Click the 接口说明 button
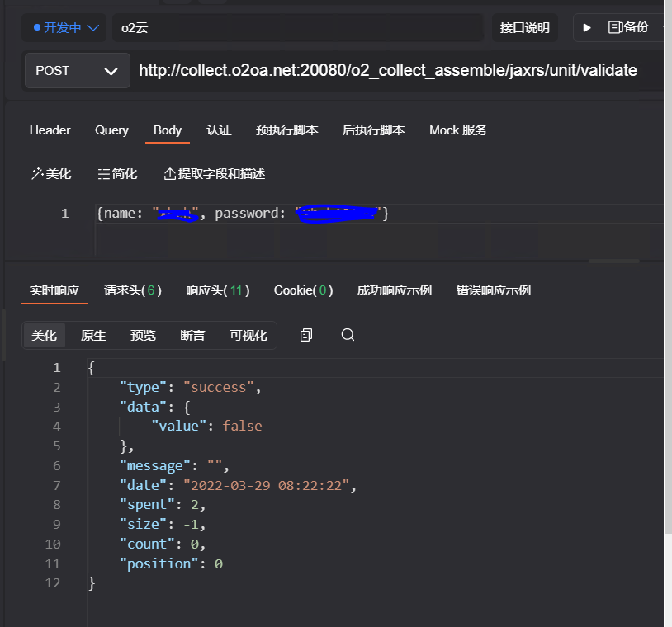672x627 pixels. 524,27
